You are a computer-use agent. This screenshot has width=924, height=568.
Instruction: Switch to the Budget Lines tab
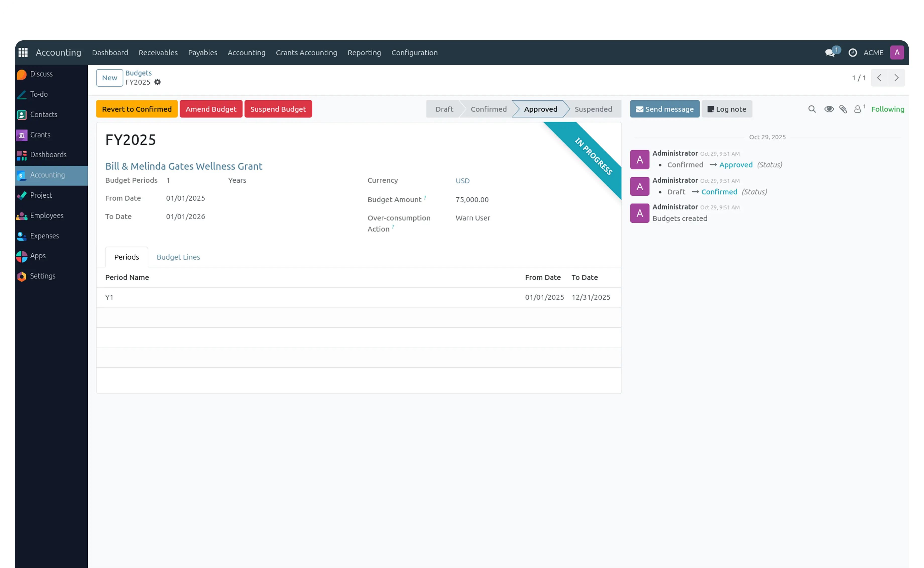pyautogui.click(x=178, y=257)
